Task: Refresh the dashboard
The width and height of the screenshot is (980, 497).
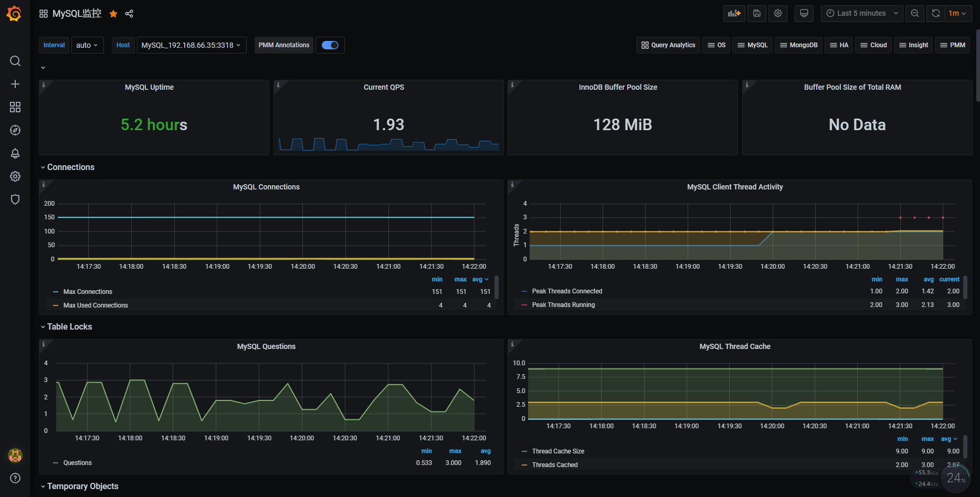Action: pos(936,14)
